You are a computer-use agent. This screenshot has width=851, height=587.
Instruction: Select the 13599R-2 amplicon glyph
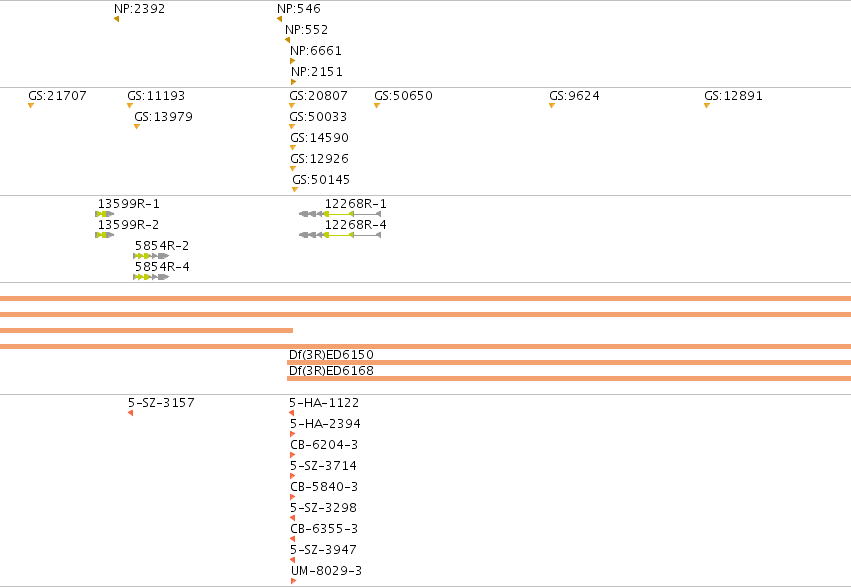pyautogui.click(x=104, y=235)
